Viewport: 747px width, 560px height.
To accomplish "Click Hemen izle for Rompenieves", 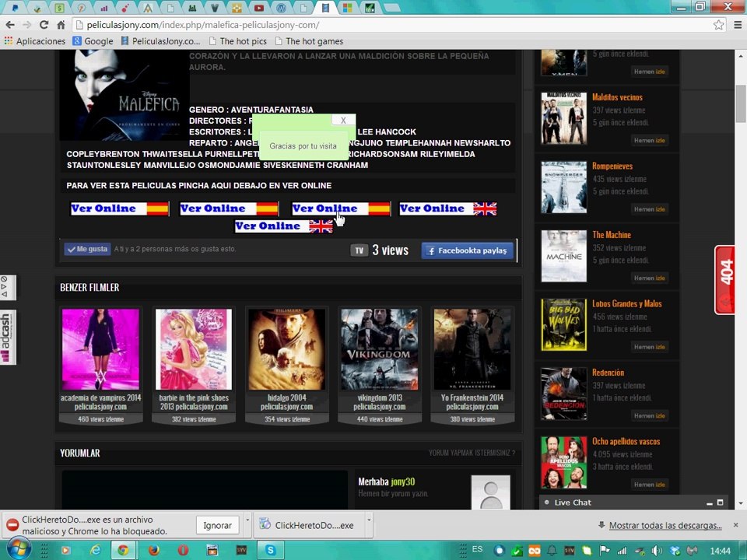I will (x=649, y=209).
